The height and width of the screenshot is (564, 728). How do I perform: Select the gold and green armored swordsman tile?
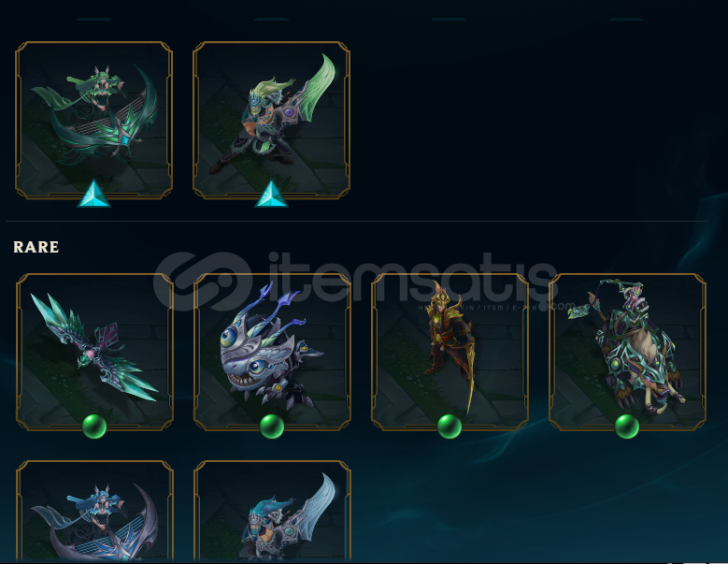(450, 352)
